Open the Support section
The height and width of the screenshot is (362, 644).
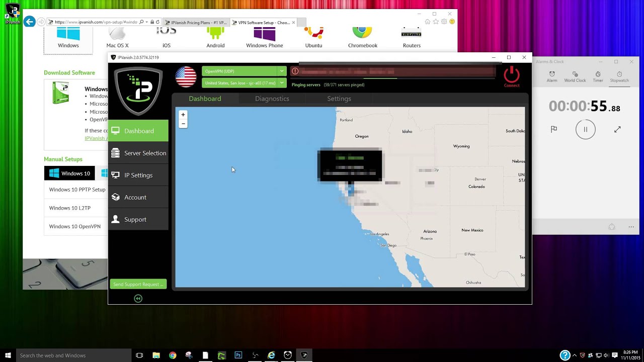[x=138, y=219]
